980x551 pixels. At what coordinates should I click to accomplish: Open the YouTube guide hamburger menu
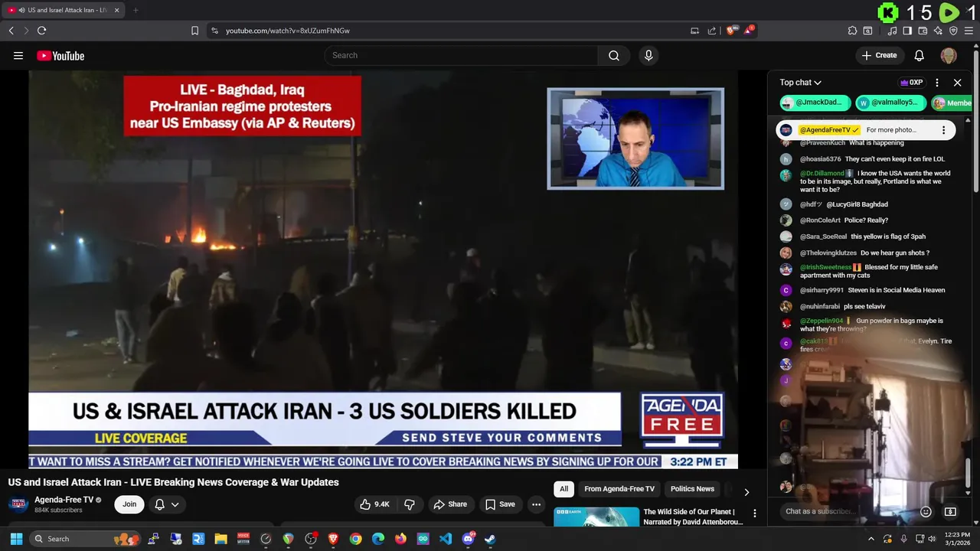[x=18, y=55]
